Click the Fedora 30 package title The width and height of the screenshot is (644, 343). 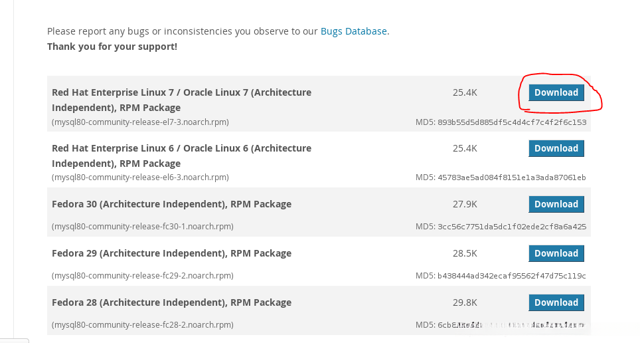click(171, 204)
